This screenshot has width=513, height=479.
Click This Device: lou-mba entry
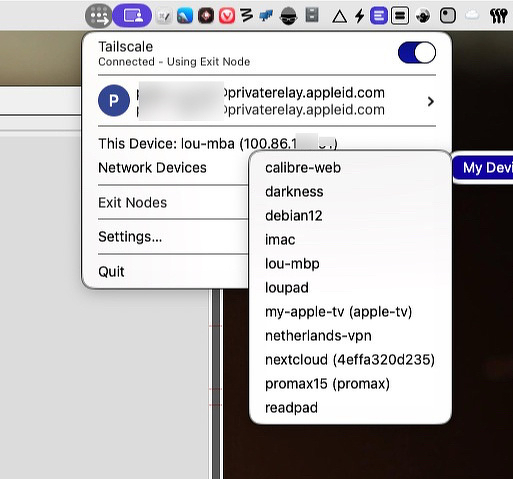pyautogui.click(x=218, y=144)
